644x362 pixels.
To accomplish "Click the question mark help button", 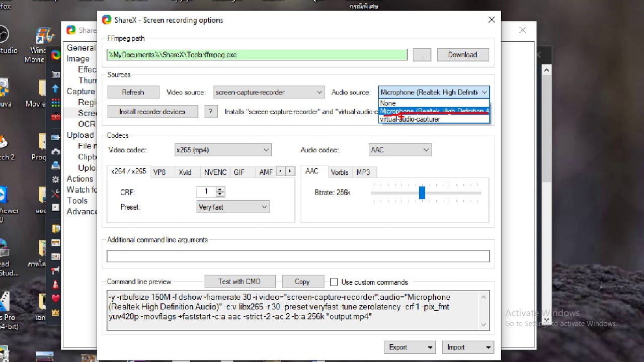I will (211, 112).
